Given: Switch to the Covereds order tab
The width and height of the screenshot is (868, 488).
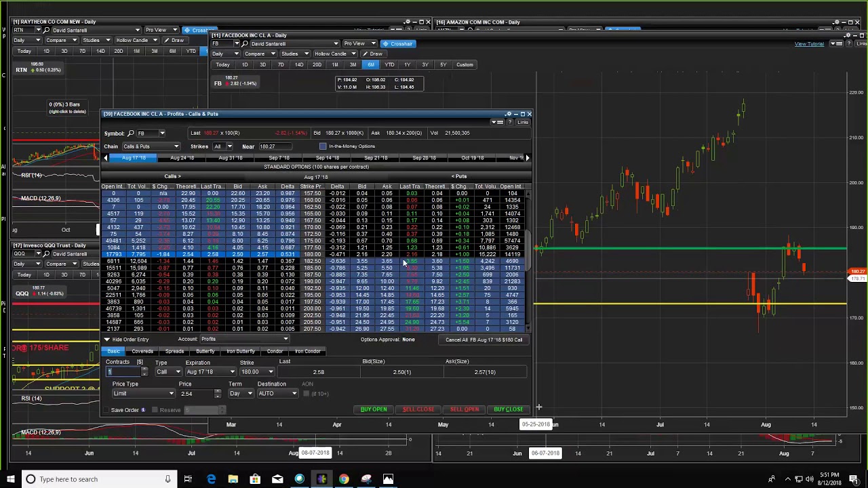Looking at the screenshot, I should (142, 352).
